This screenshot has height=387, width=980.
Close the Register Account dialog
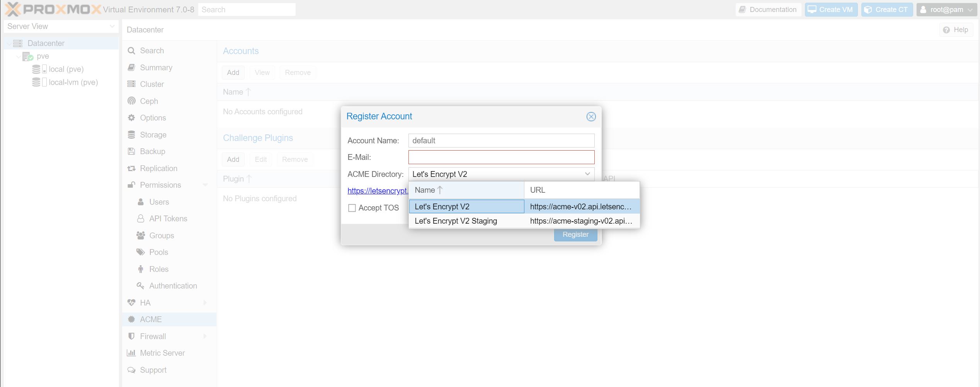click(591, 117)
